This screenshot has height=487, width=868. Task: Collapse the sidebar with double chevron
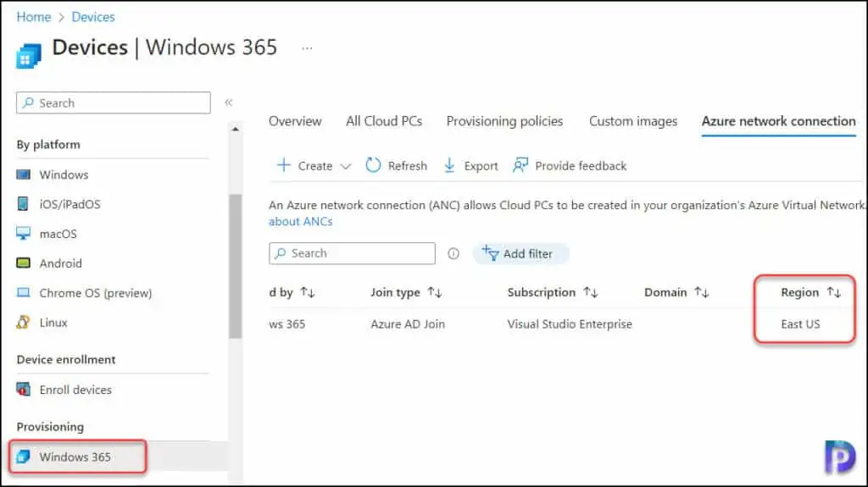coord(229,102)
